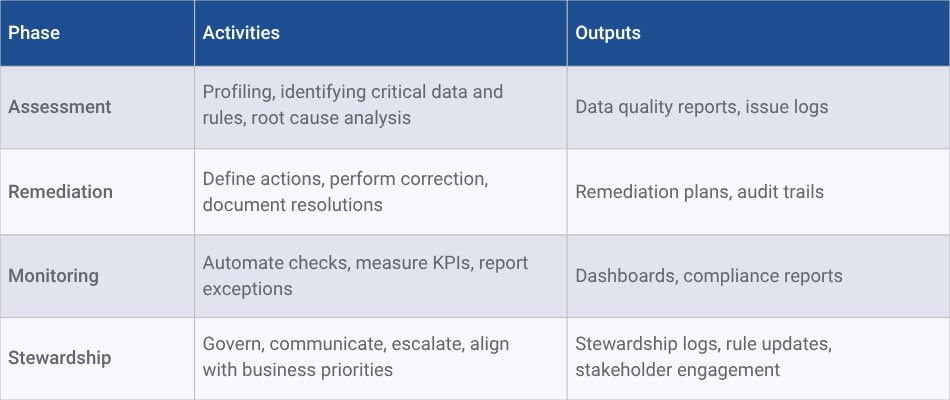The width and height of the screenshot is (950, 400).
Task: Select the Outputs column header
Action: (x=608, y=33)
